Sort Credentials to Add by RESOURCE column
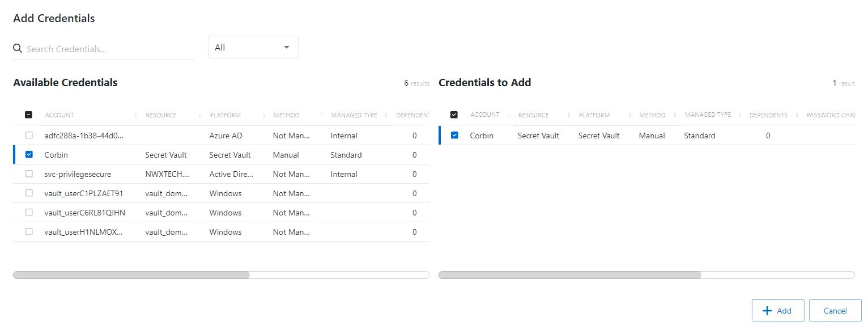This screenshot has height=330, width=868. [x=533, y=115]
